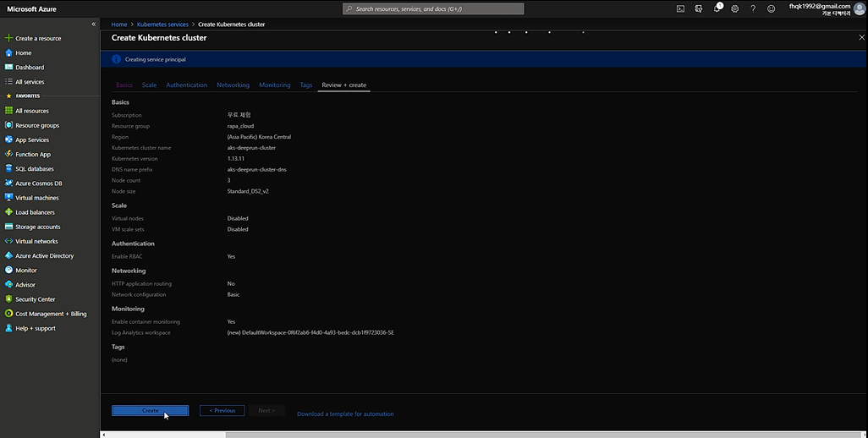Open the Monitor icon in sidebar
The image size is (868, 438).
[x=8, y=270]
